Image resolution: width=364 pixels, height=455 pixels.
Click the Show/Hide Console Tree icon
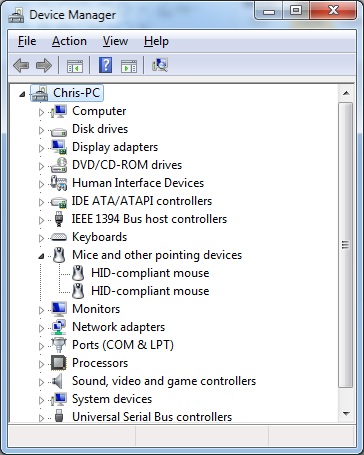(75, 66)
